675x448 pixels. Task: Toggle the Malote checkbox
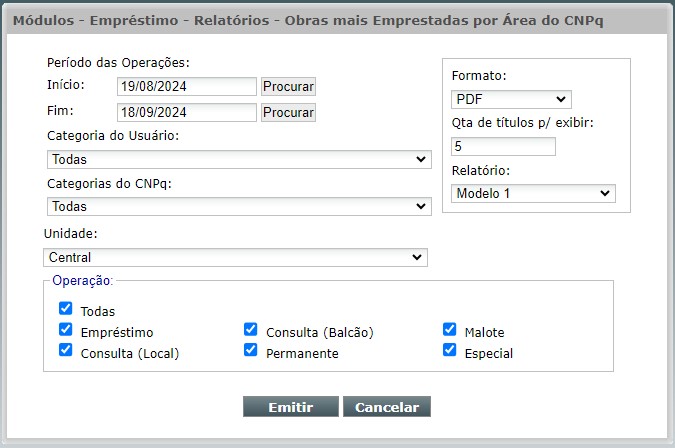tap(449, 329)
